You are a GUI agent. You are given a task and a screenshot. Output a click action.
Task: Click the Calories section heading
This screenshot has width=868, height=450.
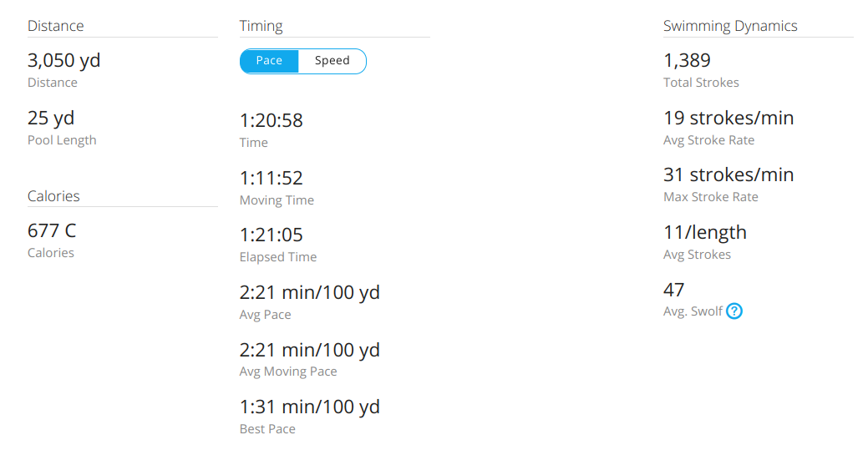point(53,196)
